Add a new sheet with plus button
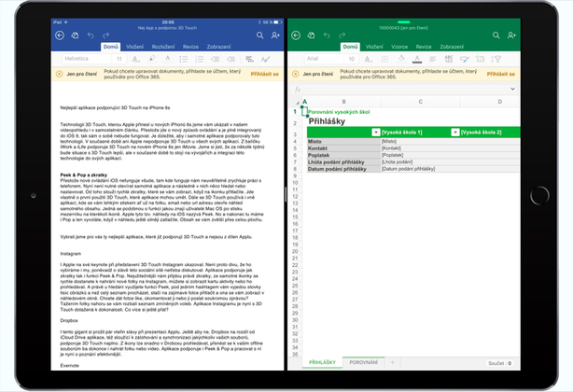Image resolution: width=573 pixels, height=392 pixels. 392,362
